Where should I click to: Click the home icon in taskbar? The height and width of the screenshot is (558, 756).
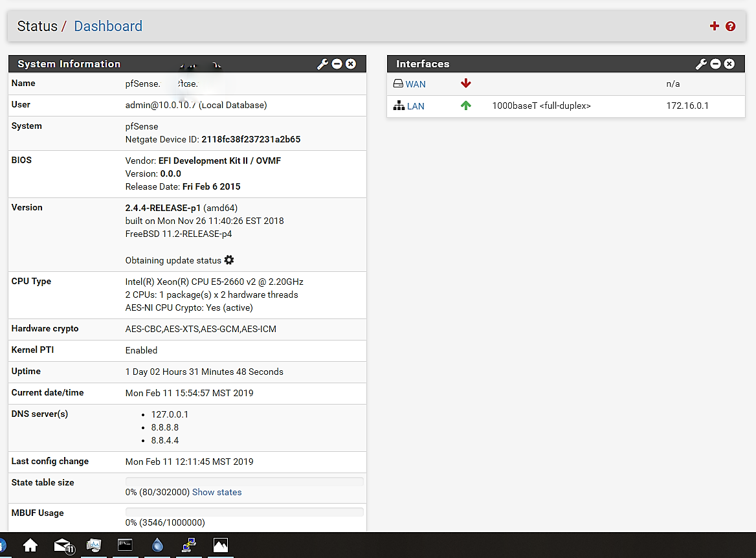click(x=30, y=545)
